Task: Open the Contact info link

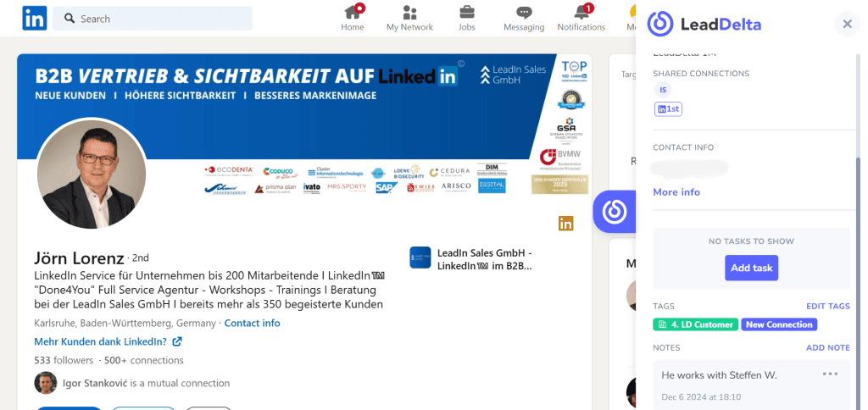Action: point(252,323)
